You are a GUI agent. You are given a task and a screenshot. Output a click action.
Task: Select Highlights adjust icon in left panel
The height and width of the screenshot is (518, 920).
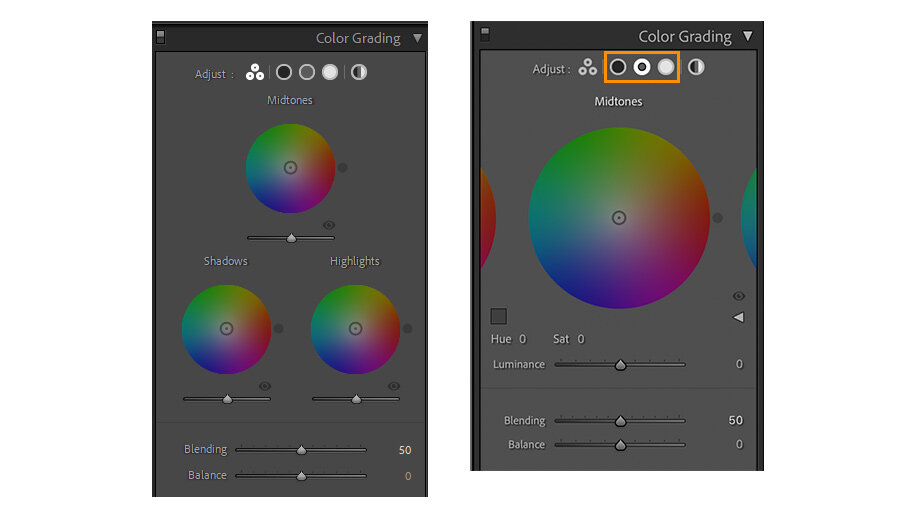[x=330, y=72]
